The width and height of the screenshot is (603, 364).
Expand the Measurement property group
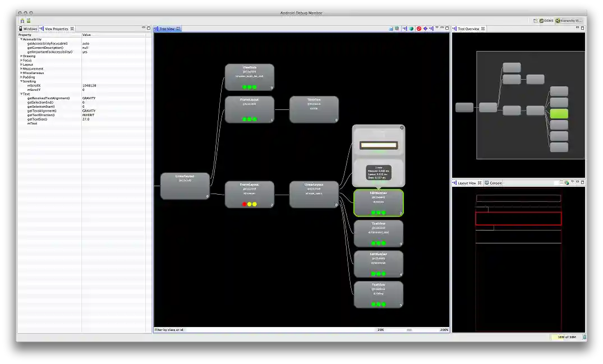(x=21, y=68)
